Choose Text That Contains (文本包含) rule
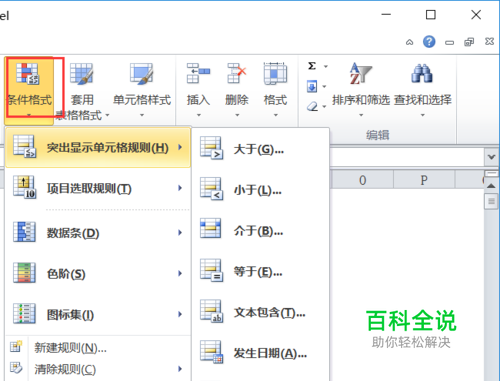The height and width of the screenshot is (381, 500). (x=261, y=312)
